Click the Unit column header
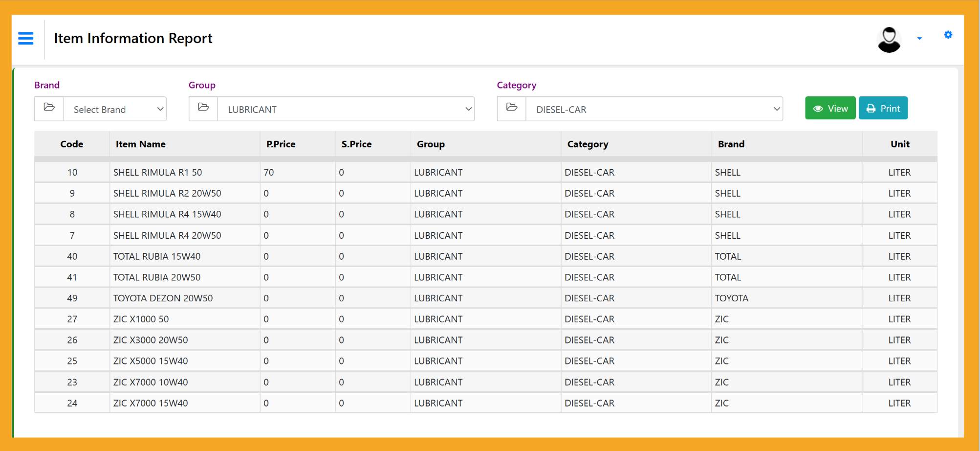 click(x=899, y=144)
